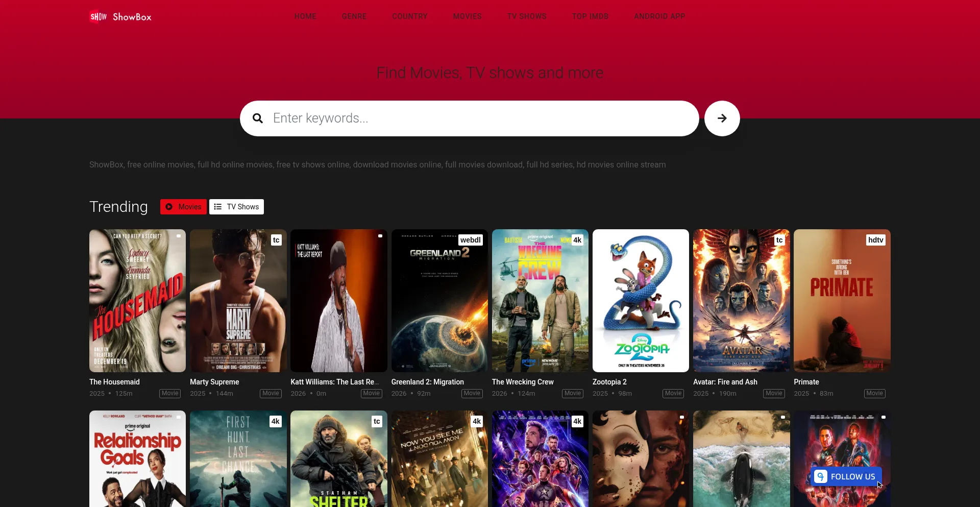Screen dimensions: 980x507
Task: Click the Movie tag under Zootopia 2
Action: point(673,394)
